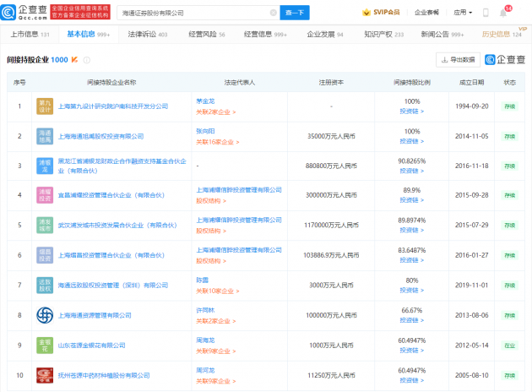Expand 投资链 under the 66.67% ratio
The image size is (532, 392).
click(x=410, y=320)
